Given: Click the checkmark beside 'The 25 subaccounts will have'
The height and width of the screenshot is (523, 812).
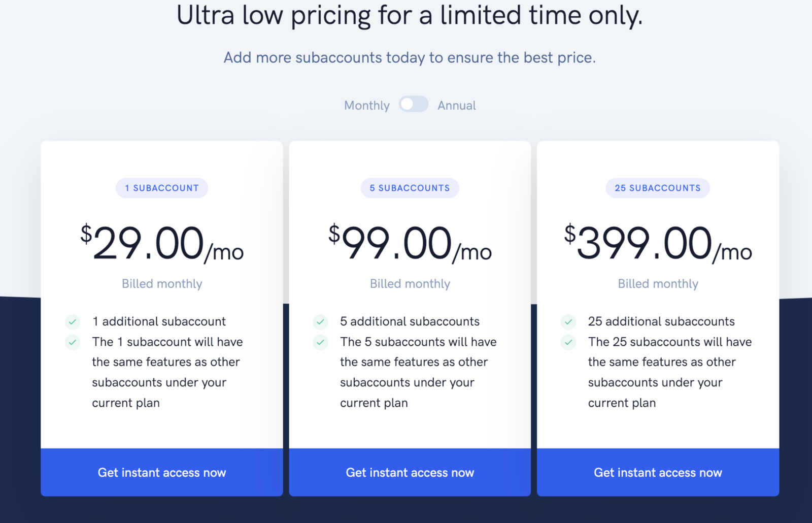Looking at the screenshot, I should point(568,342).
